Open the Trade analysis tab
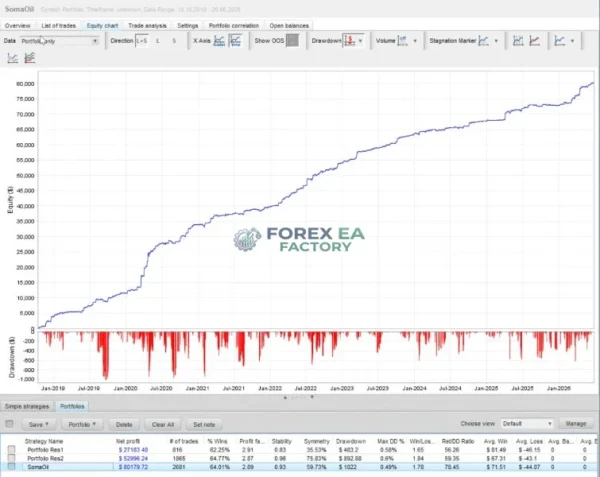The image size is (600, 477). coord(147,26)
